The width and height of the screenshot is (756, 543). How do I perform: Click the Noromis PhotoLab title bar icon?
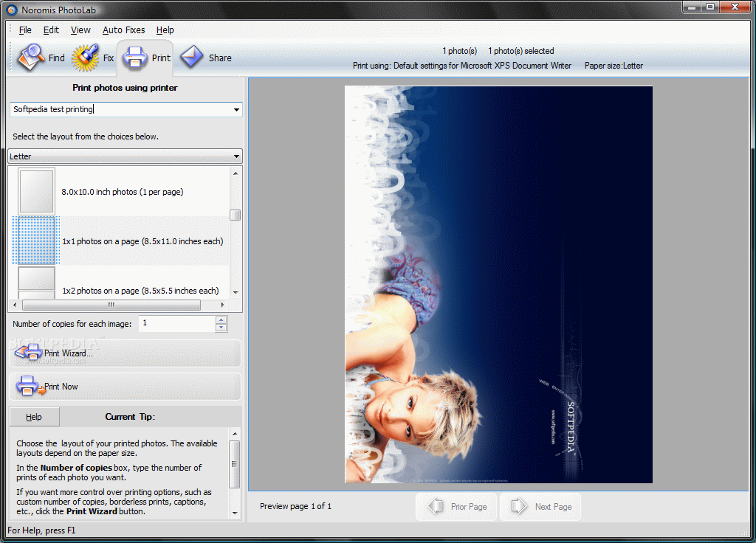coord(12,10)
